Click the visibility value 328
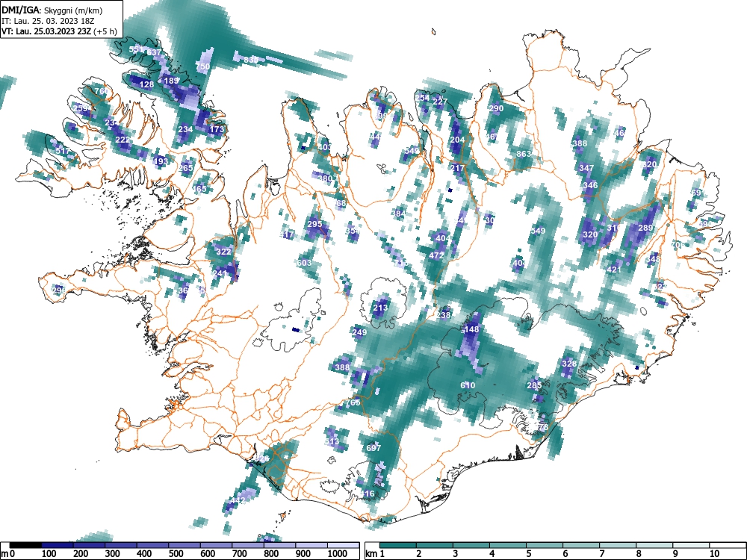This screenshot has width=747, height=560. coord(569,364)
